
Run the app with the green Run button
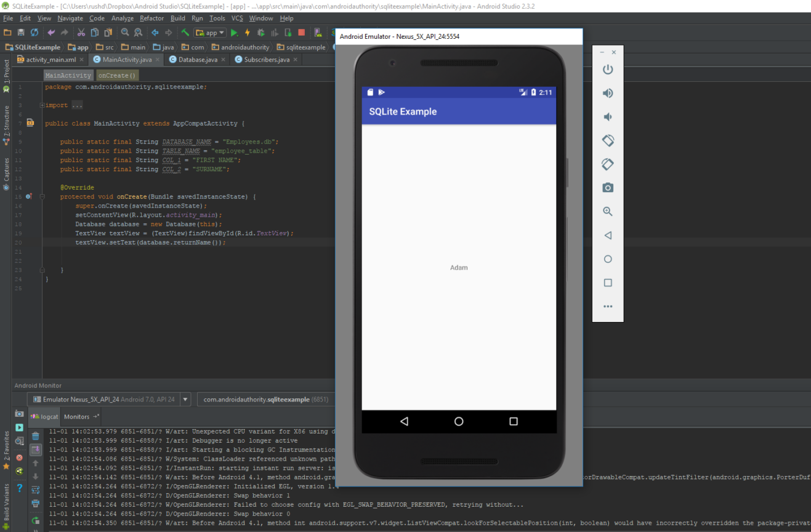tap(235, 33)
